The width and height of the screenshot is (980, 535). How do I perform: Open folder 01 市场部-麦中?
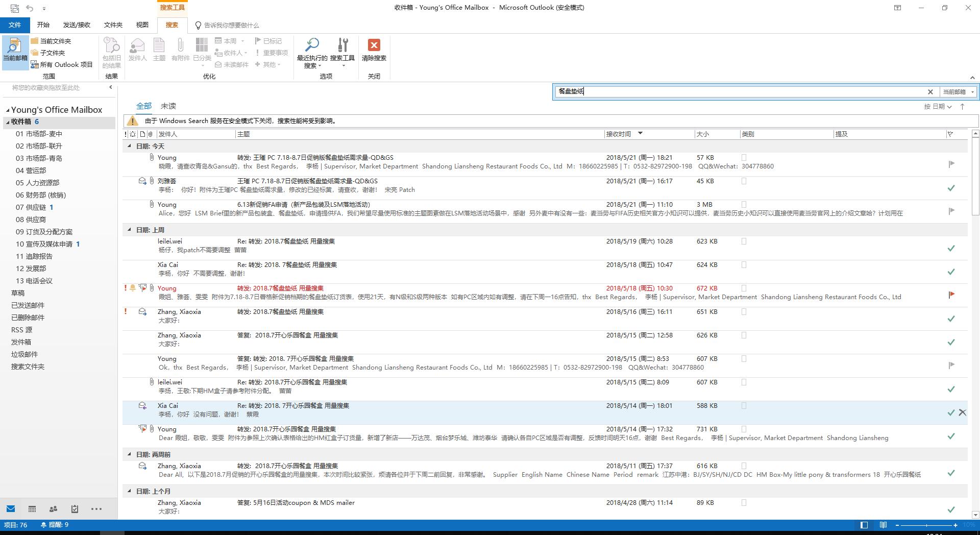pyautogui.click(x=39, y=134)
